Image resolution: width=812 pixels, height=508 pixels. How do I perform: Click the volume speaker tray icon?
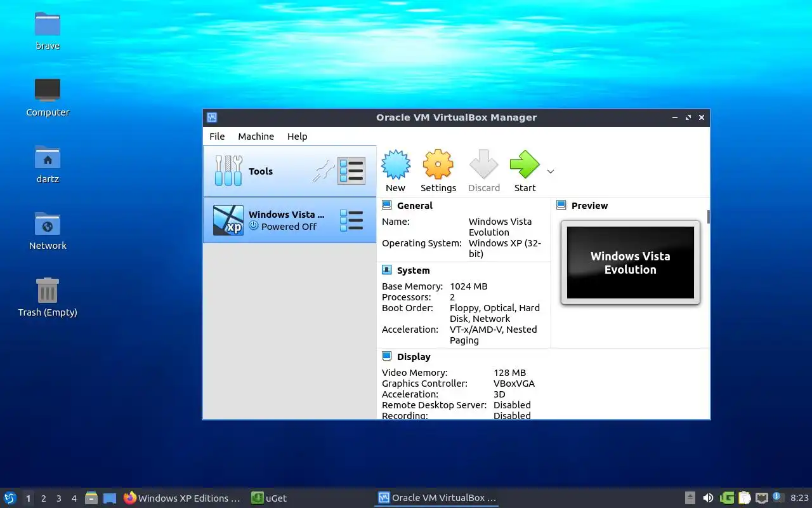pos(708,498)
